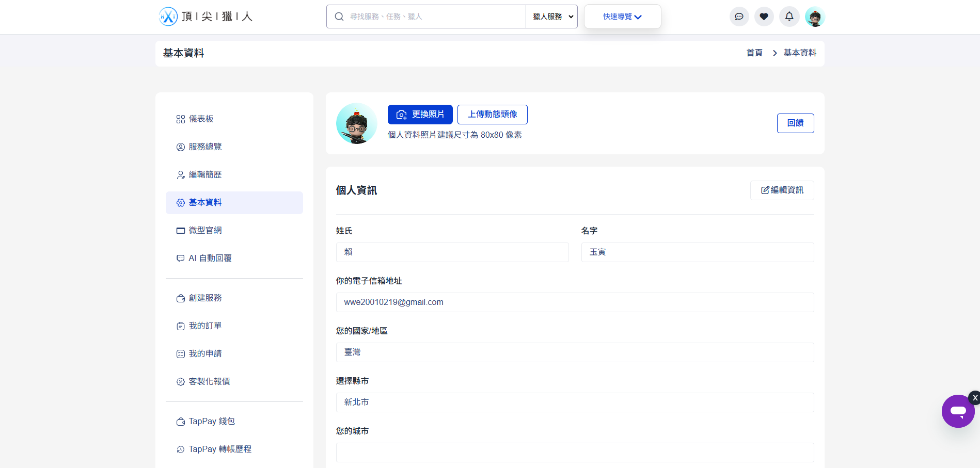Image resolution: width=980 pixels, height=468 pixels.
Task: Click the 首頁 breadcrumb link
Action: (754, 53)
